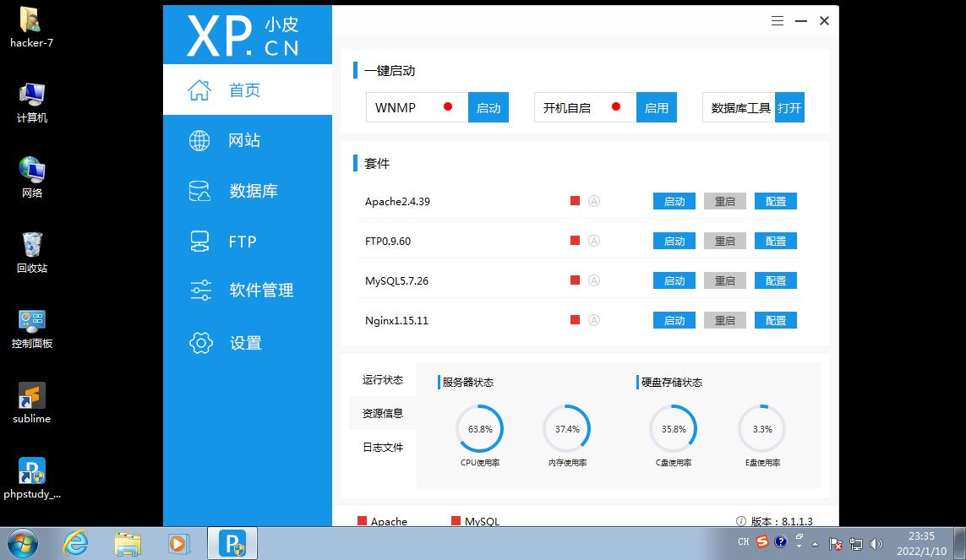This screenshot has width=966, height=560.
Task: Start Nginx1.15.11 with 启动 button
Action: click(x=674, y=320)
